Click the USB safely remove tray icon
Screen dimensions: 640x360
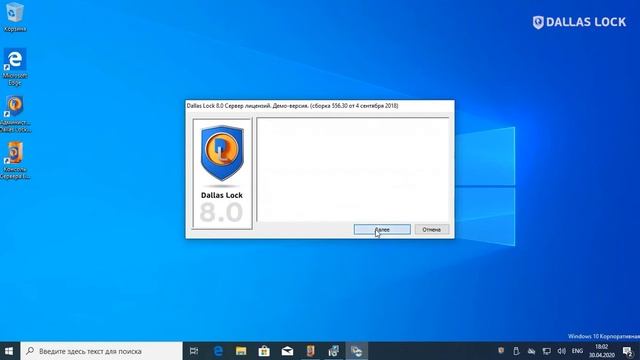point(516,351)
